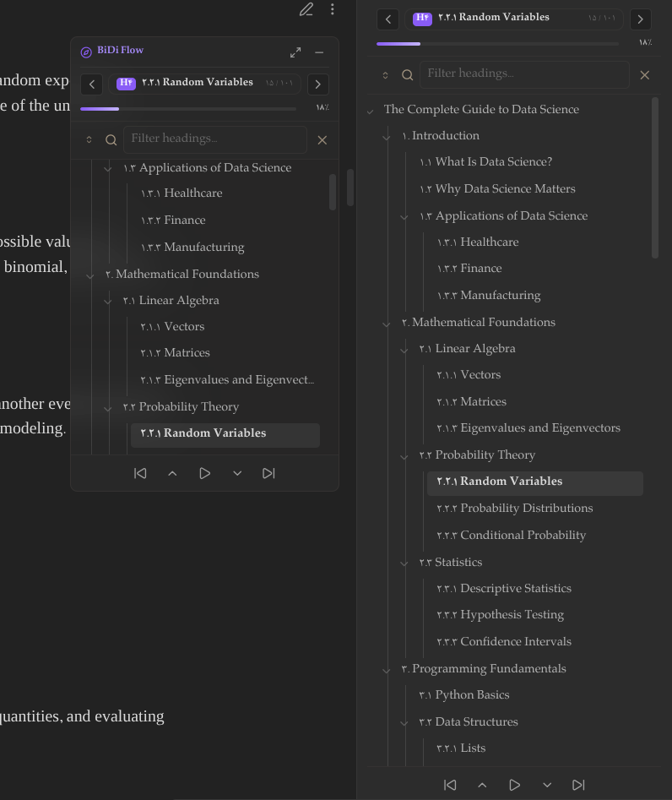Image resolution: width=672 pixels, height=800 pixels.
Task: Select Probability Distributions heading
Action: click(x=515, y=509)
